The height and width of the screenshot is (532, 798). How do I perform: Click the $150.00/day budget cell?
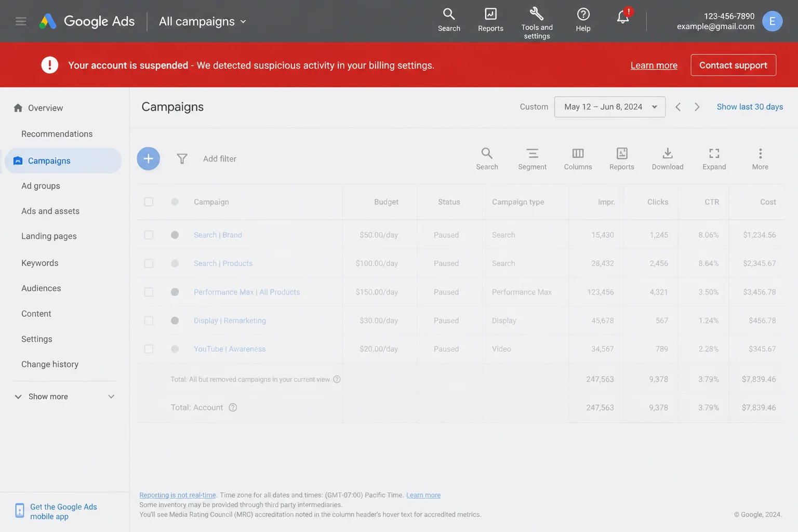(377, 292)
